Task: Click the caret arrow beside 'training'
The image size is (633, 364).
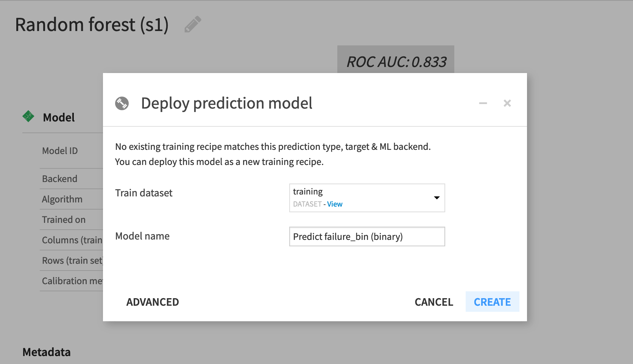Action: [x=437, y=198]
